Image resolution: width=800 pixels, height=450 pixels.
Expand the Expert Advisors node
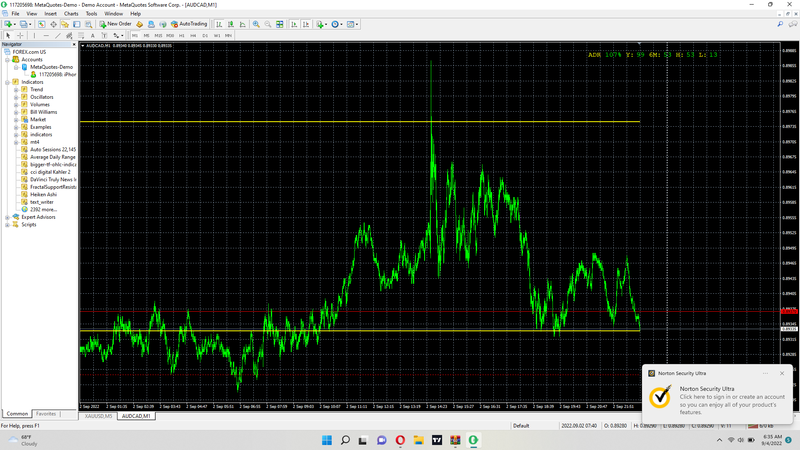[x=8, y=217]
